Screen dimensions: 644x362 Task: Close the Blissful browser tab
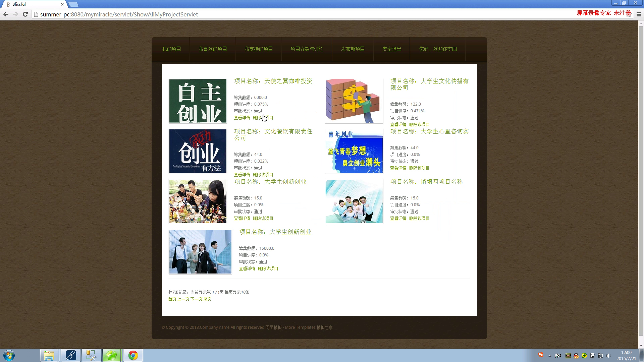(62, 4)
